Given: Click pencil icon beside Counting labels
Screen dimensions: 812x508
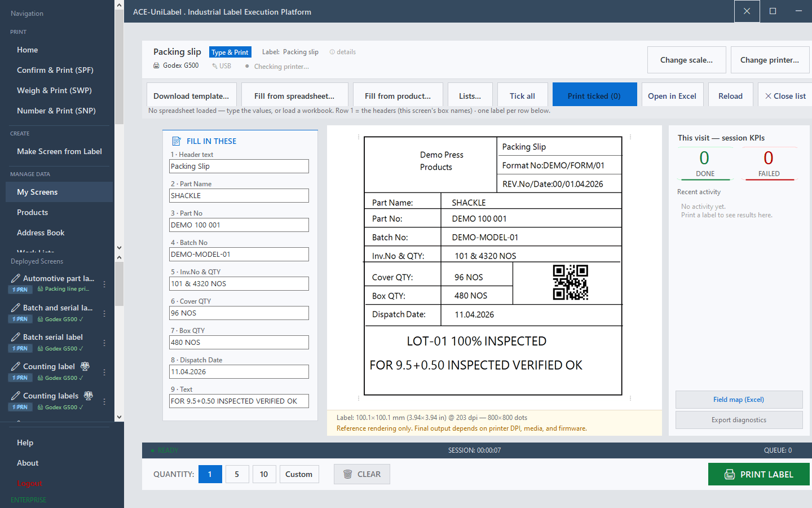Looking at the screenshot, I should (x=15, y=396).
